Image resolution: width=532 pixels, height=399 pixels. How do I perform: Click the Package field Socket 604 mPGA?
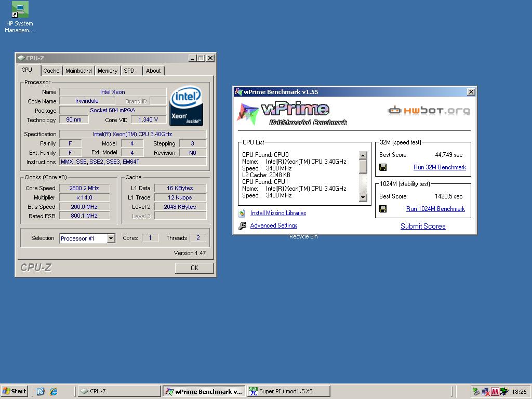pyautogui.click(x=113, y=110)
